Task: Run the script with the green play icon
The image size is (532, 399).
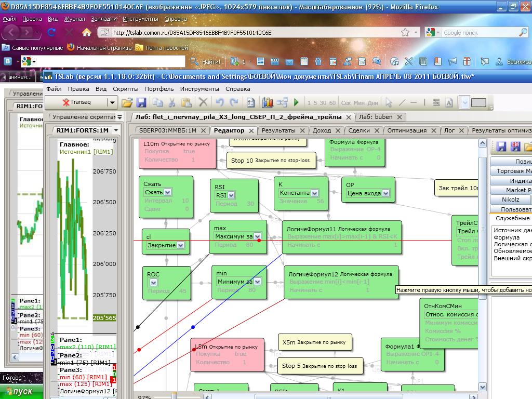Action: pos(296,102)
